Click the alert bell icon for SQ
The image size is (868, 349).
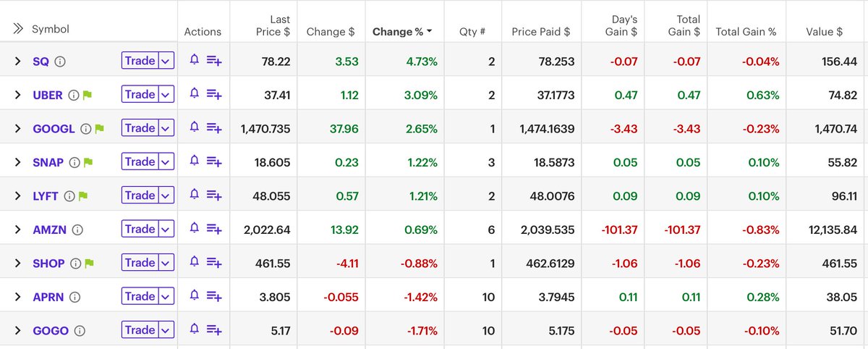[x=194, y=61]
